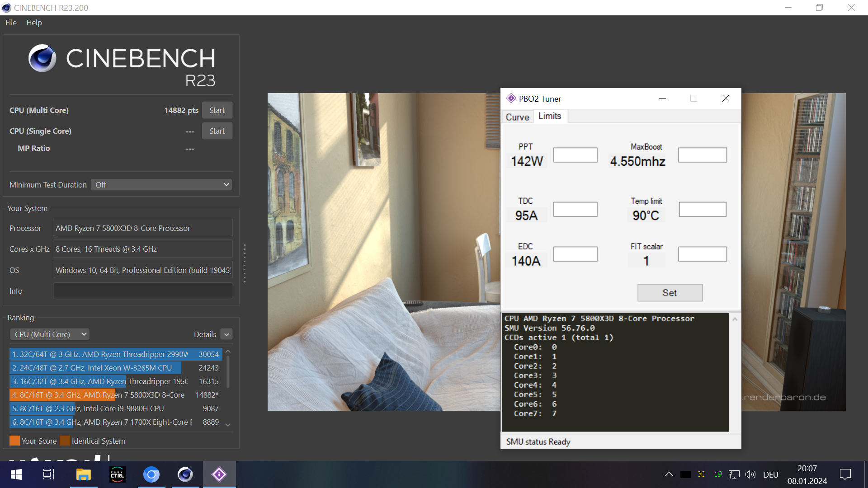Viewport: 868px width, 488px height.
Task: Click the volume speaker tray icon
Action: (x=750, y=474)
